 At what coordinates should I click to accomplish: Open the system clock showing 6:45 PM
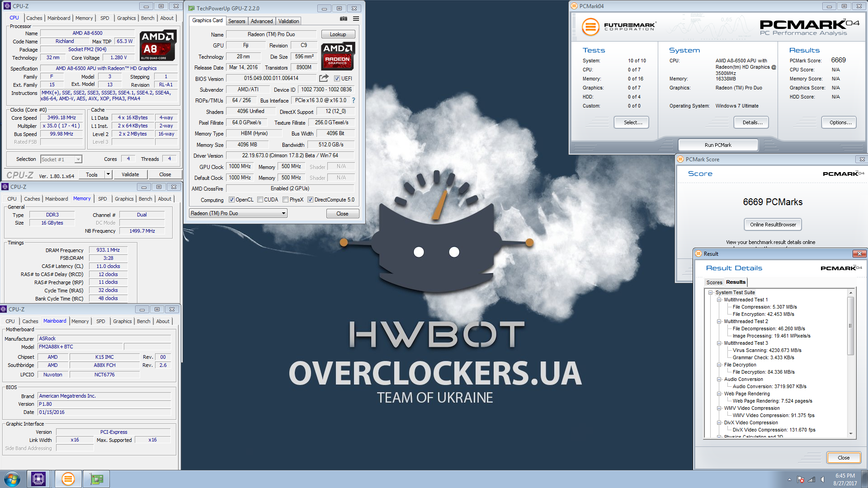click(x=845, y=479)
